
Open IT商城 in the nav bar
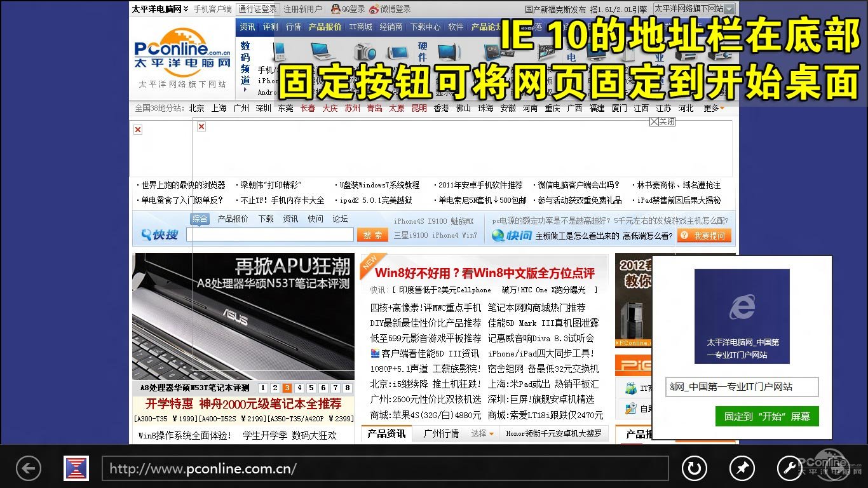pos(360,27)
